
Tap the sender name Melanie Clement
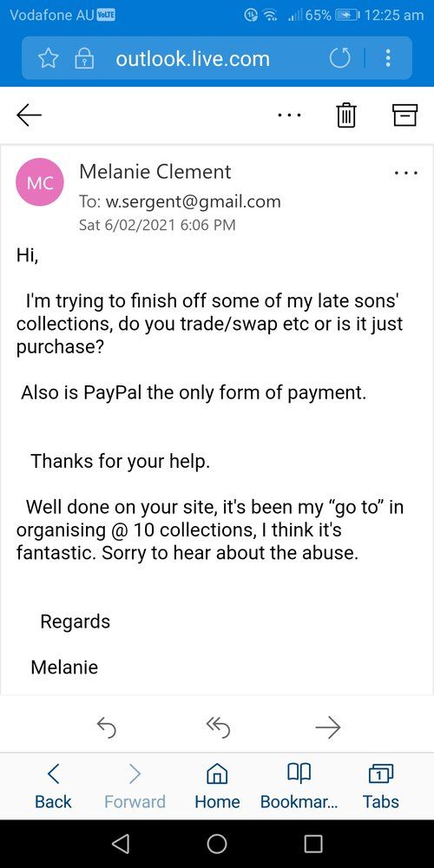155,172
